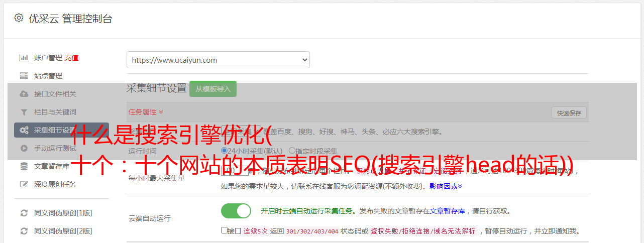Click the 鉴权失败/拒绝连接/域名无法解析 text
Viewport: 644px width, 243px height.
pos(423,231)
